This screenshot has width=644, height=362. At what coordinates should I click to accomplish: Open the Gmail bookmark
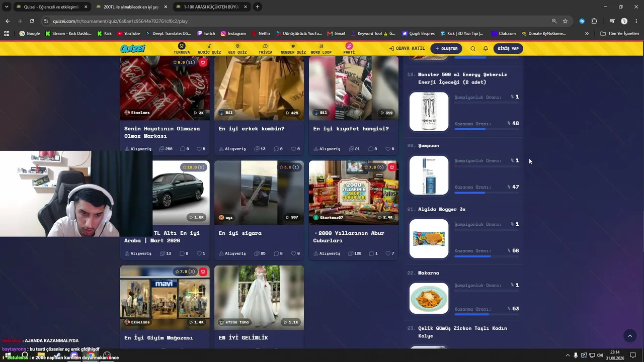(x=336, y=34)
